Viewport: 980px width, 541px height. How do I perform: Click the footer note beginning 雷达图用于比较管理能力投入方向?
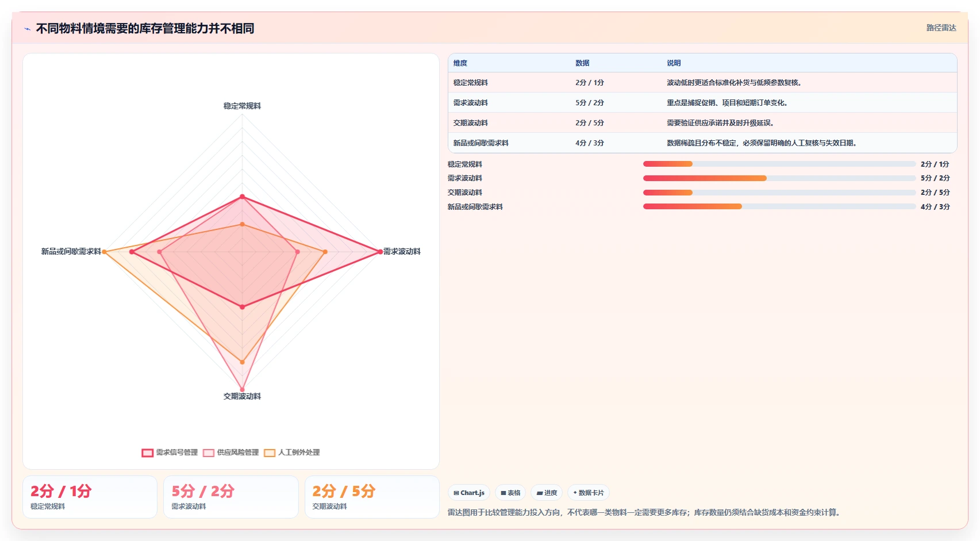[x=645, y=512]
